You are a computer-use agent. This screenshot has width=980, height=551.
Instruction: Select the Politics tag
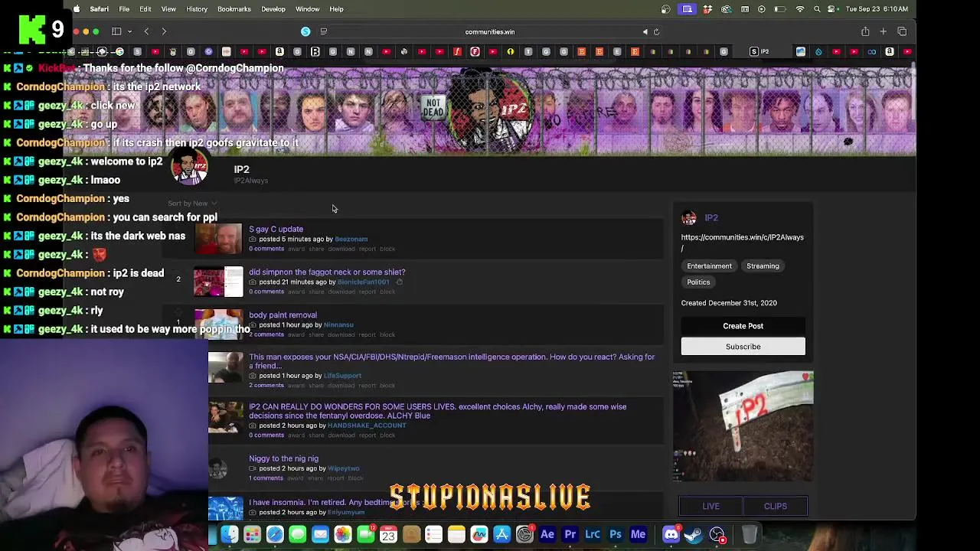click(x=698, y=282)
